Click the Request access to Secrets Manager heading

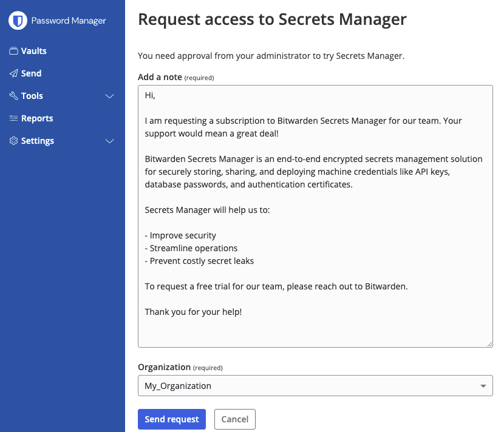272,19
